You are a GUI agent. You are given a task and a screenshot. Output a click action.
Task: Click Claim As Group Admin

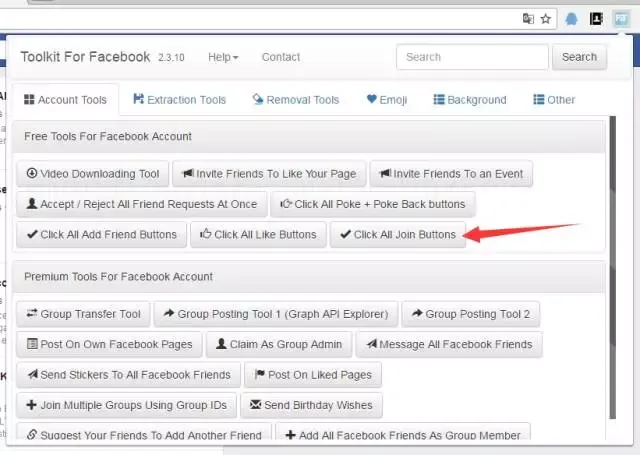(x=279, y=344)
